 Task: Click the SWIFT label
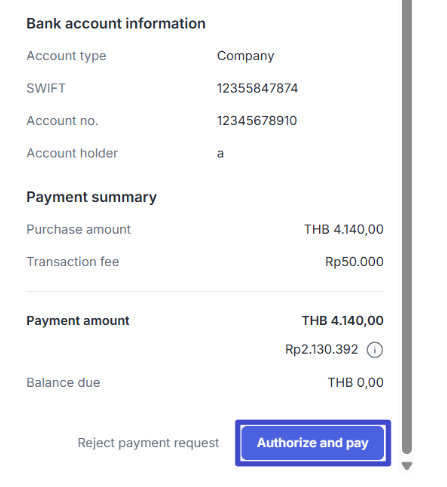(46, 88)
